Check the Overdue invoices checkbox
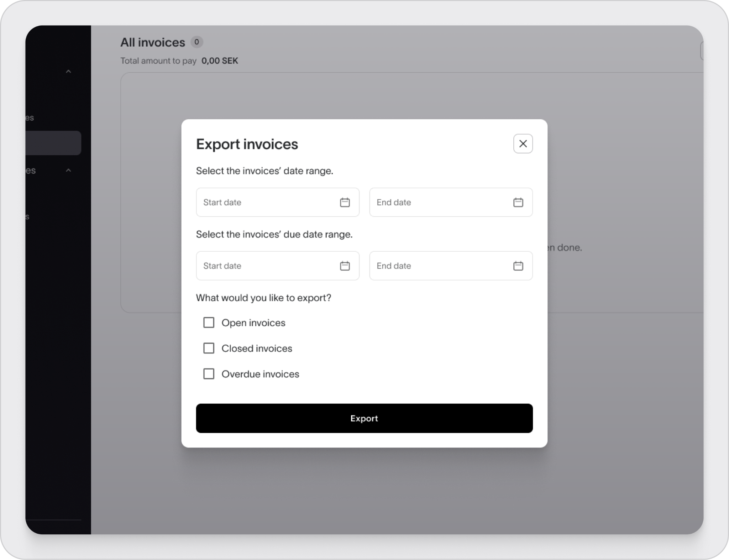Viewport: 729px width, 560px height. point(209,374)
